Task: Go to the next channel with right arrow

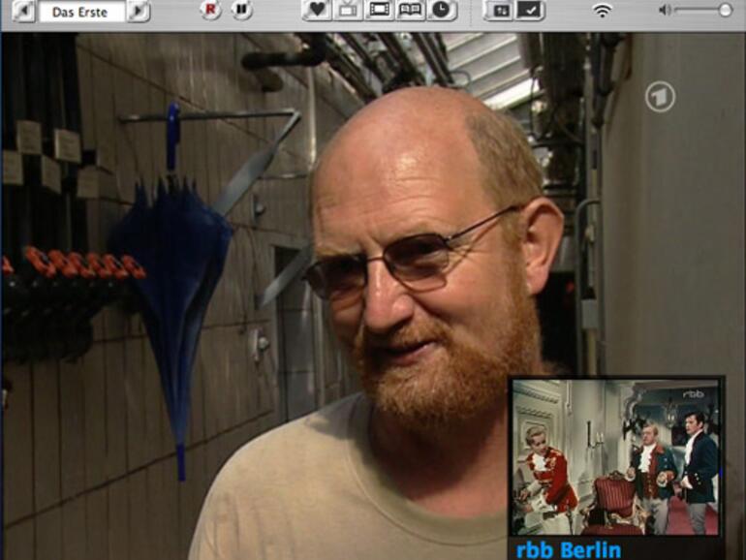Action: [139, 12]
